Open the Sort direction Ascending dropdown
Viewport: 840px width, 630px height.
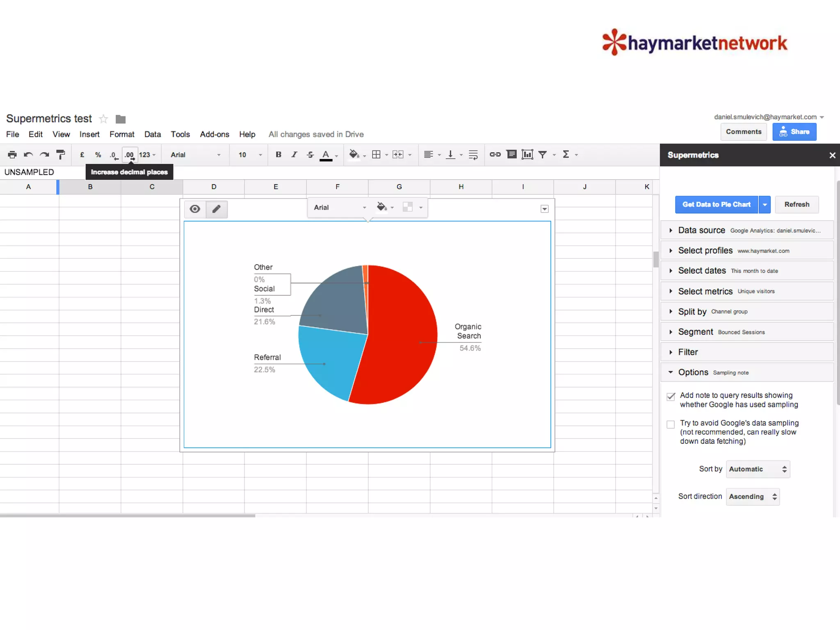coord(752,497)
